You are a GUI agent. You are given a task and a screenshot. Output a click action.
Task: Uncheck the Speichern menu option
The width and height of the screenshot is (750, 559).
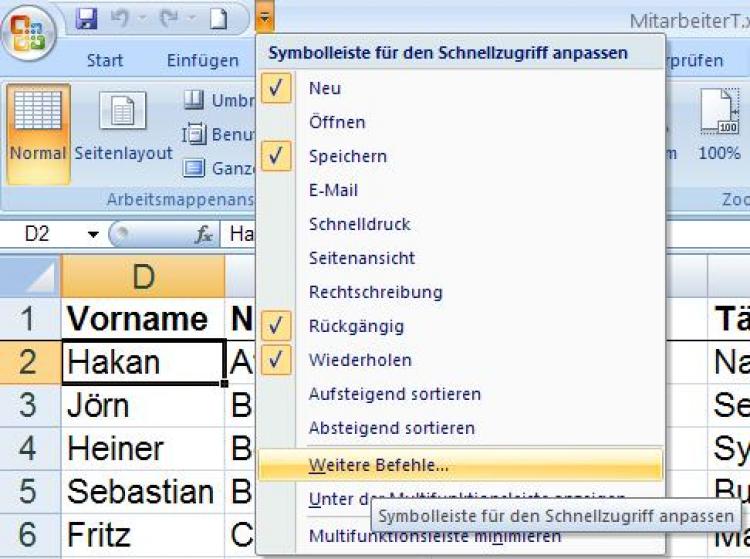click(x=277, y=156)
